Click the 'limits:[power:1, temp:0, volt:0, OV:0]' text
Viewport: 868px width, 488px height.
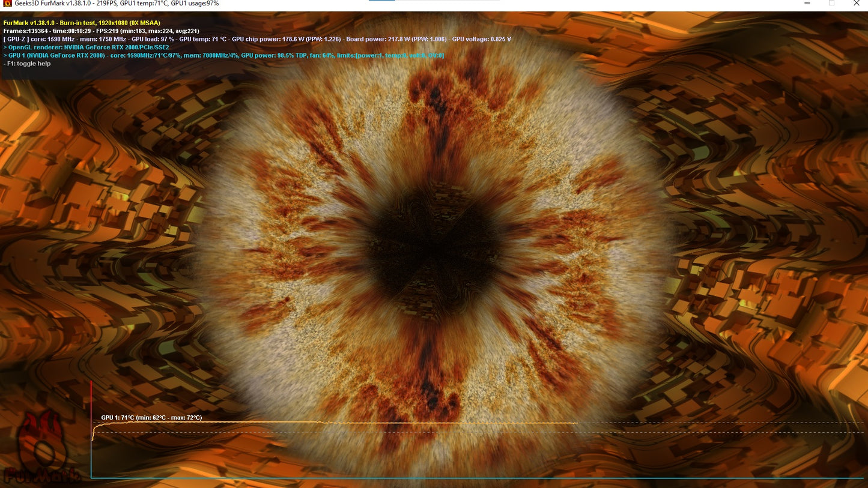[390, 55]
